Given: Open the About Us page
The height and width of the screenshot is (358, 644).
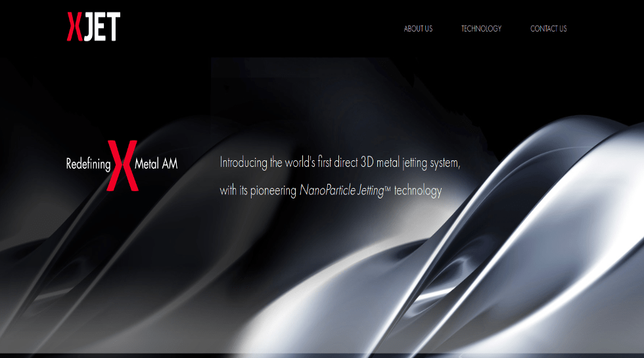Looking at the screenshot, I should tap(418, 29).
